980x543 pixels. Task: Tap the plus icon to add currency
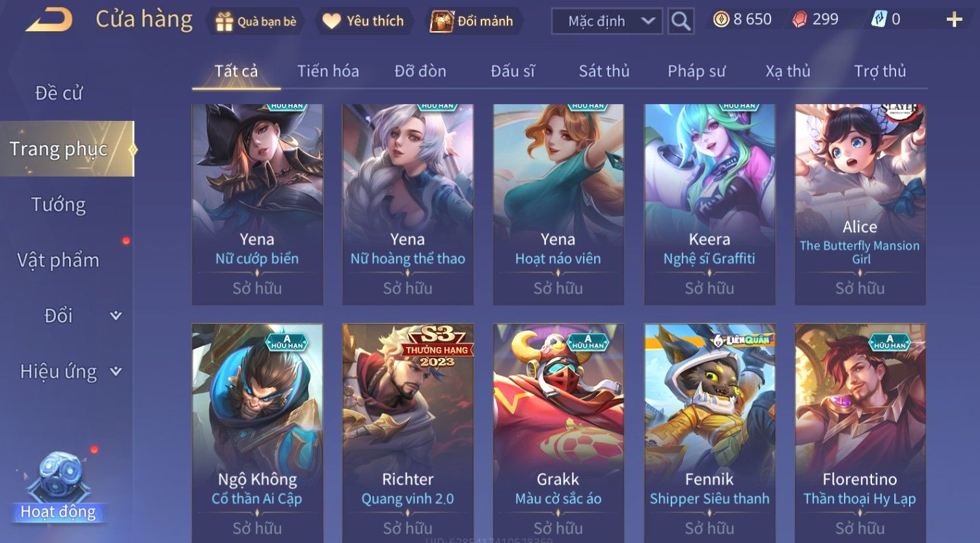[954, 20]
